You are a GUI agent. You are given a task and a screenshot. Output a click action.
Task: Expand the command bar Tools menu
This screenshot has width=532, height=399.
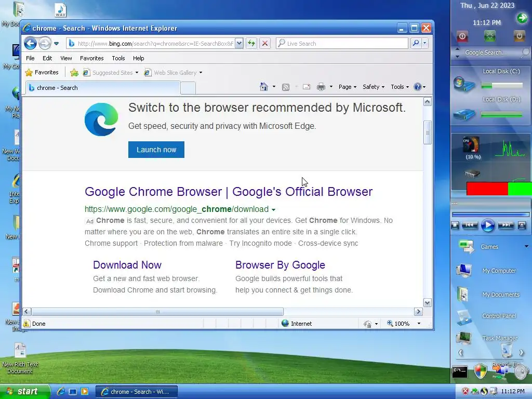(400, 87)
